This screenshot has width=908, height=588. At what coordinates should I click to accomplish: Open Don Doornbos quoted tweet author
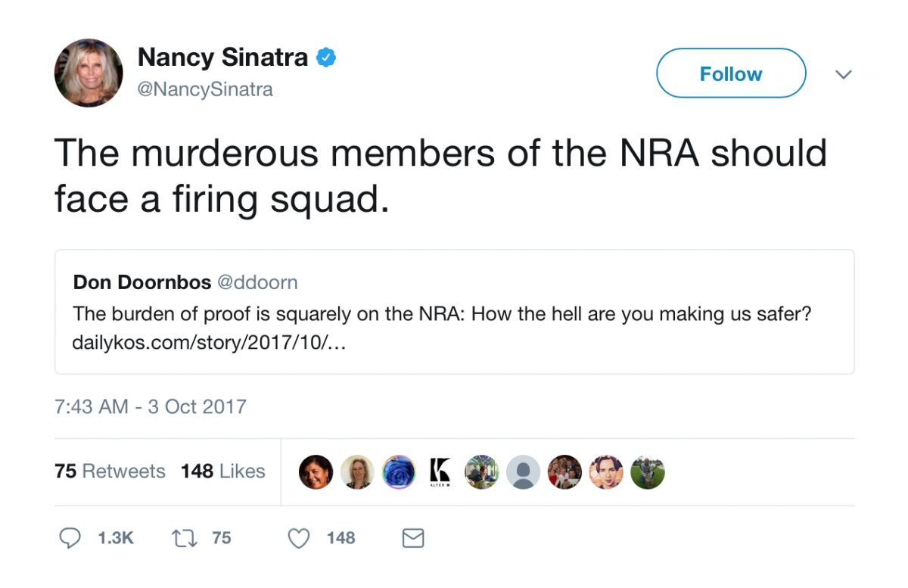tap(142, 282)
